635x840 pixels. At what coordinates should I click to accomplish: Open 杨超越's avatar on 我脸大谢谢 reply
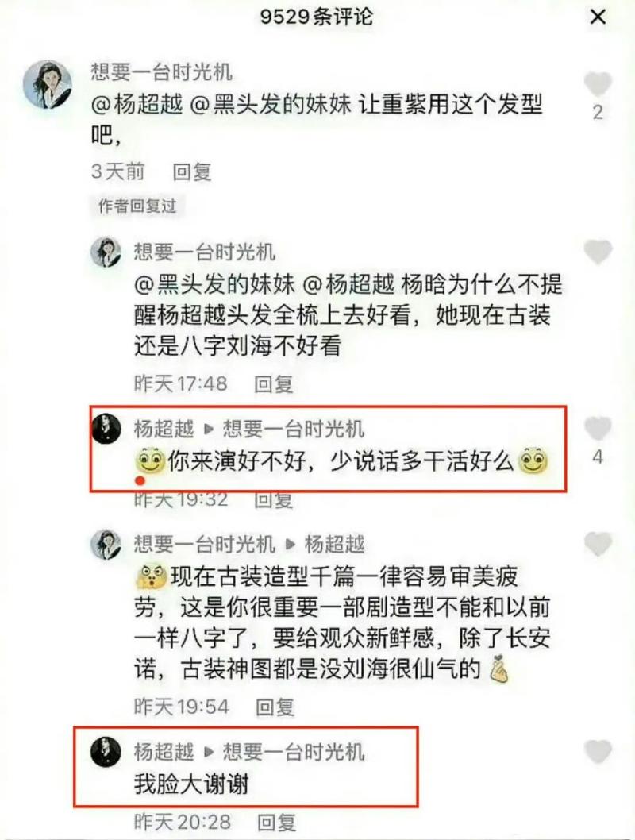pos(106,752)
